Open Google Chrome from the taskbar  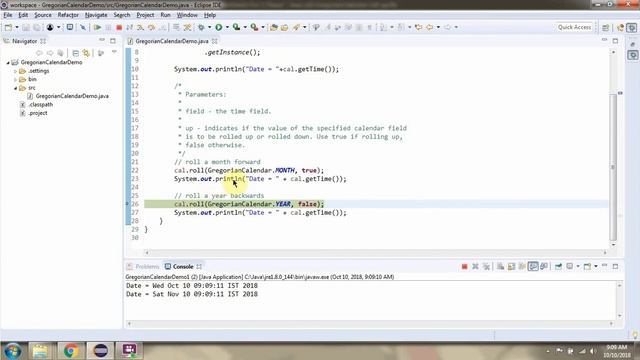71,351
